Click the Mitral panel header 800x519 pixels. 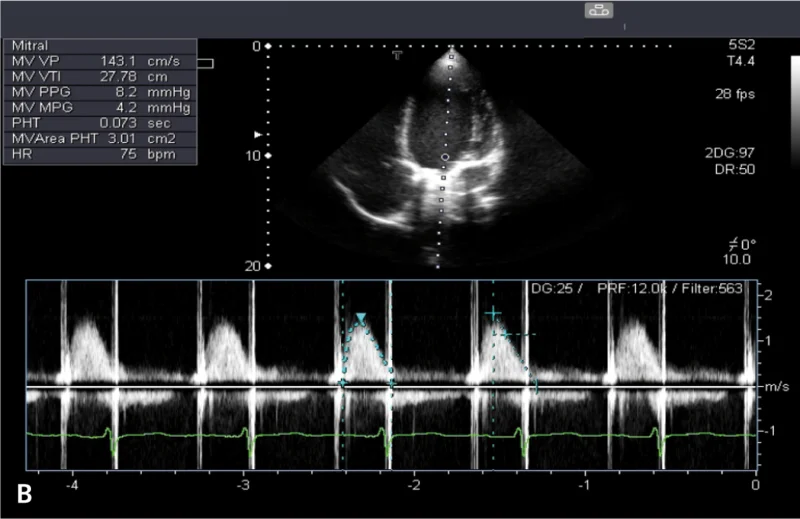tap(100, 46)
